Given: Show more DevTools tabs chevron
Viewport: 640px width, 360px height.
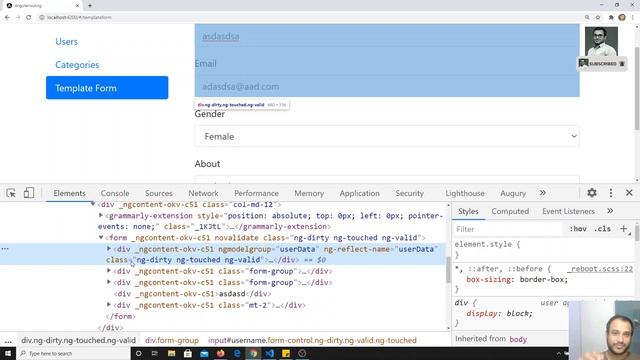Looking at the screenshot, I should 542,193.
